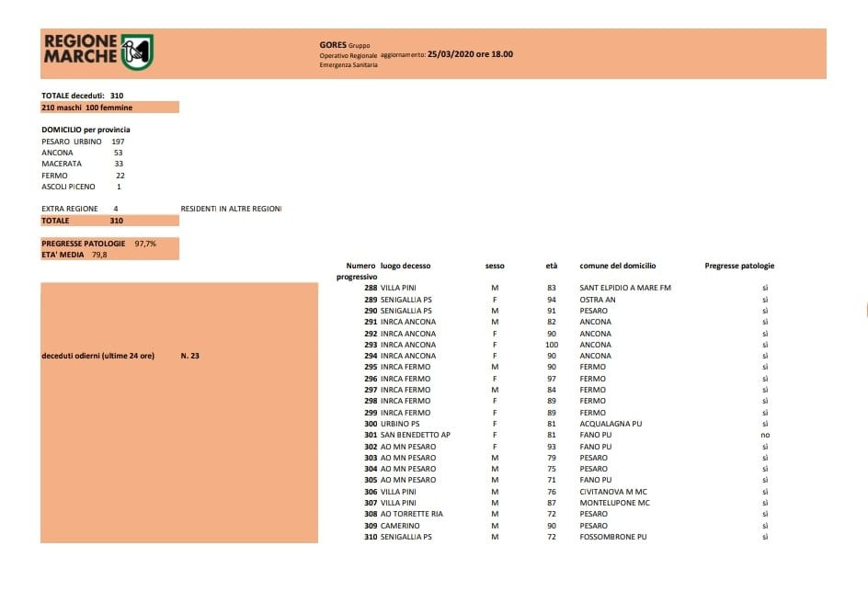Screen dimensions: 868x602
Task: Click "deceduti odierni (ultime 24 ore)" label
Action: [x=98, y=356]
